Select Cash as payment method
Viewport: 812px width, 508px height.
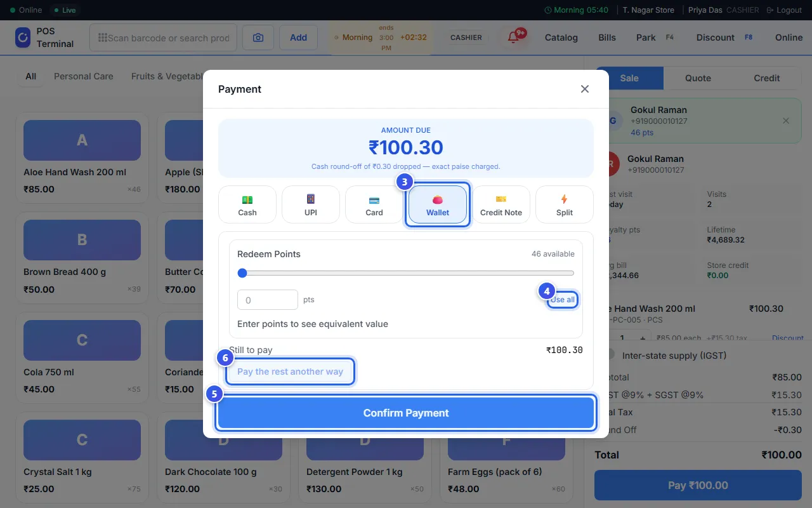click(247, 204)
